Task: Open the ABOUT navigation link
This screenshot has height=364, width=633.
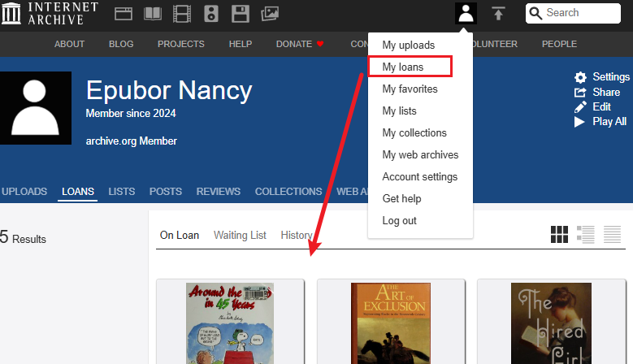Action: [69, 44]
